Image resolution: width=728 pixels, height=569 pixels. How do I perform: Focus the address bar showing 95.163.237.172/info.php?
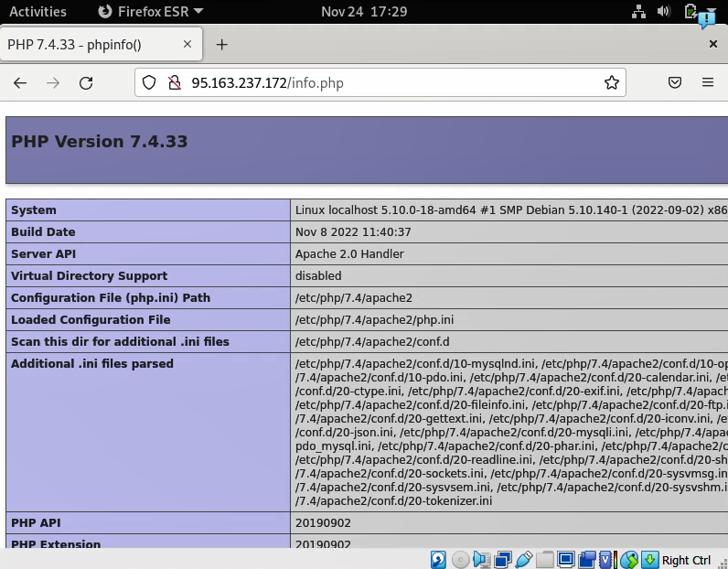(384, 83)
